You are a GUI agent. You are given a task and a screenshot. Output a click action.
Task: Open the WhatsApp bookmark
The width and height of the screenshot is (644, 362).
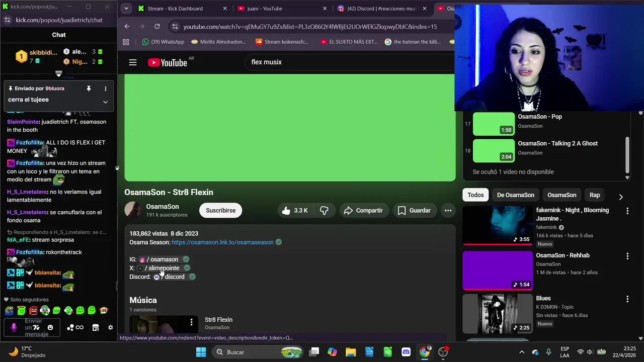[x=163, y=42]
